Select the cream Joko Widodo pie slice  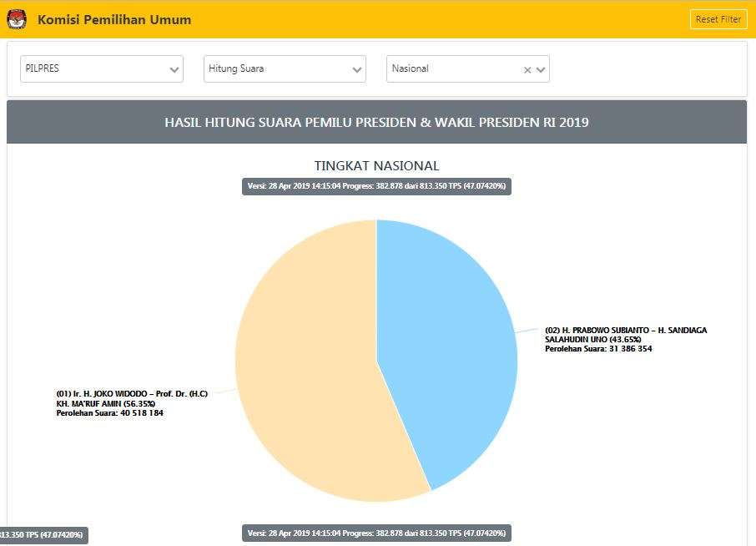309,367
